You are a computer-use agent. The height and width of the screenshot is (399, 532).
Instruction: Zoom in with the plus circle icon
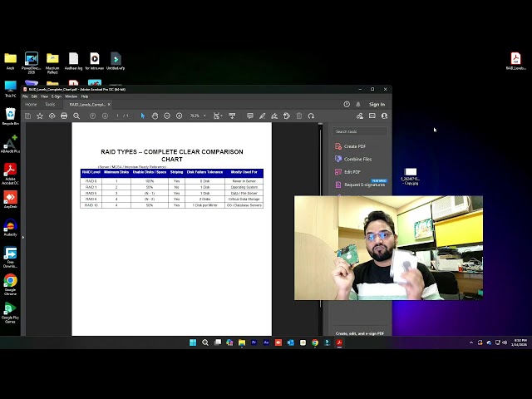[x=180, y=116]
